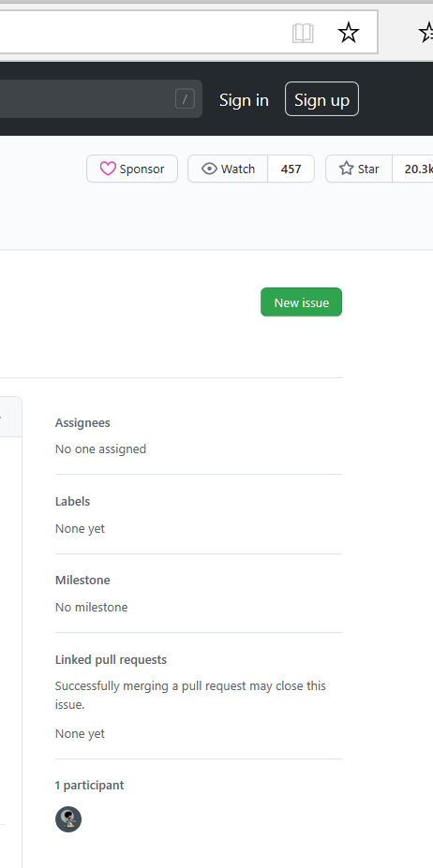Click into the browser address bar
The image size is (433, 868).
pyautogui.click(x=144, y=32)
